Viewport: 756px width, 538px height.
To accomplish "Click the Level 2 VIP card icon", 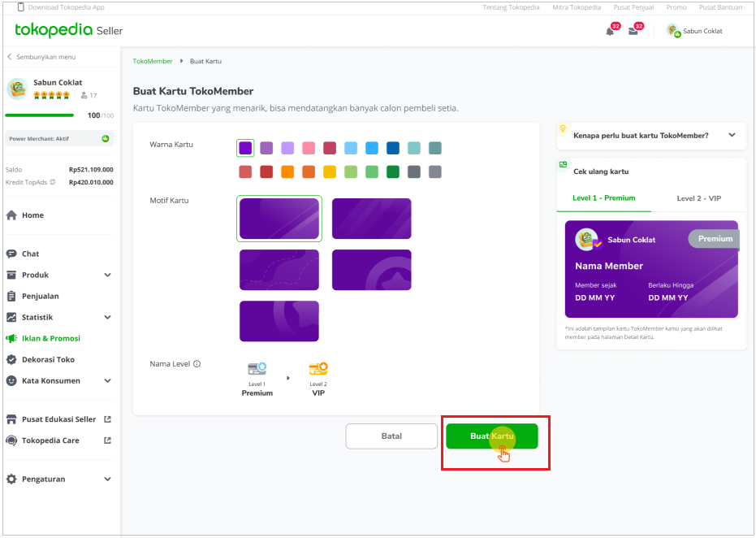I will (x=318, y=369).
